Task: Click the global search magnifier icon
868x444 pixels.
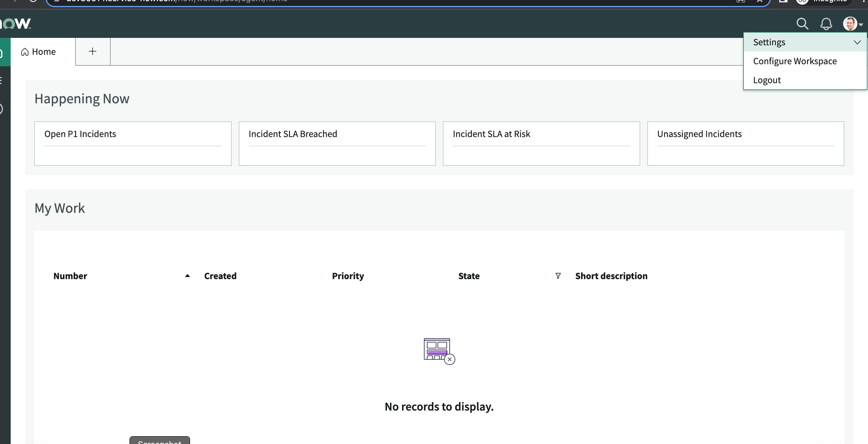Action: 802,24
